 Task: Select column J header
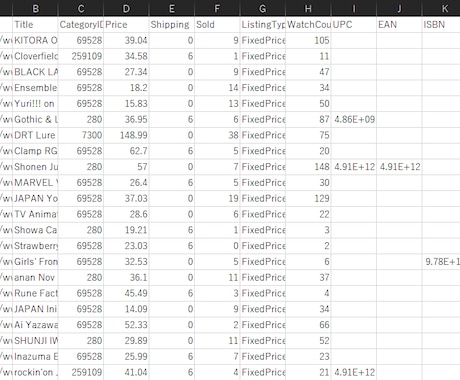click(399, 8)
